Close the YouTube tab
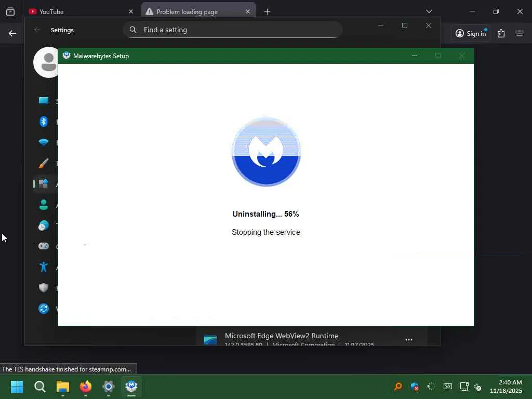 [131, 11]
